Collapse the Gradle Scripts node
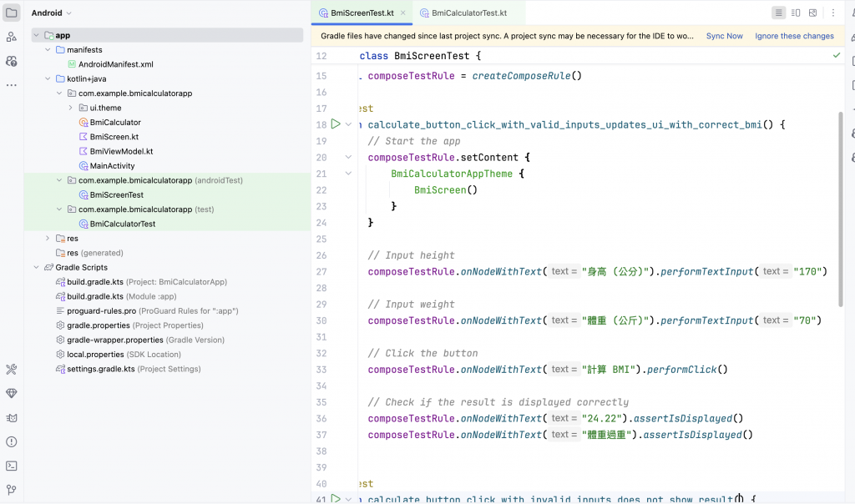Image resolution: width=855 pixels, height=504 pixels. click(x=37, y=267)
